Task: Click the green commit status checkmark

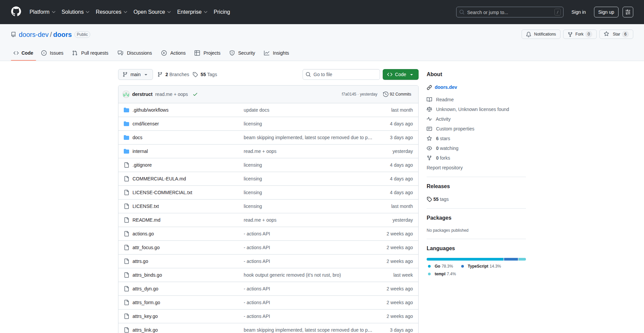Action: coord(195,94)
